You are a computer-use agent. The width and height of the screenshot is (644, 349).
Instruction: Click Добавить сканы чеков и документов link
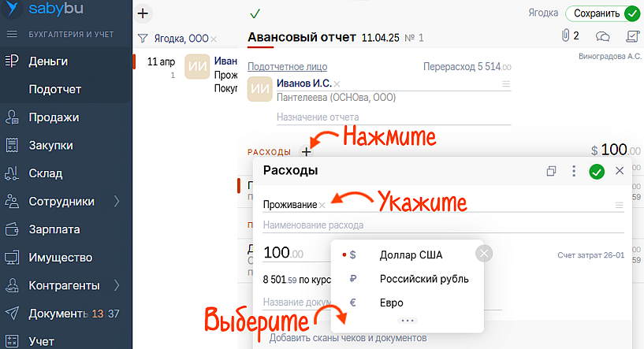click(348, 338)
